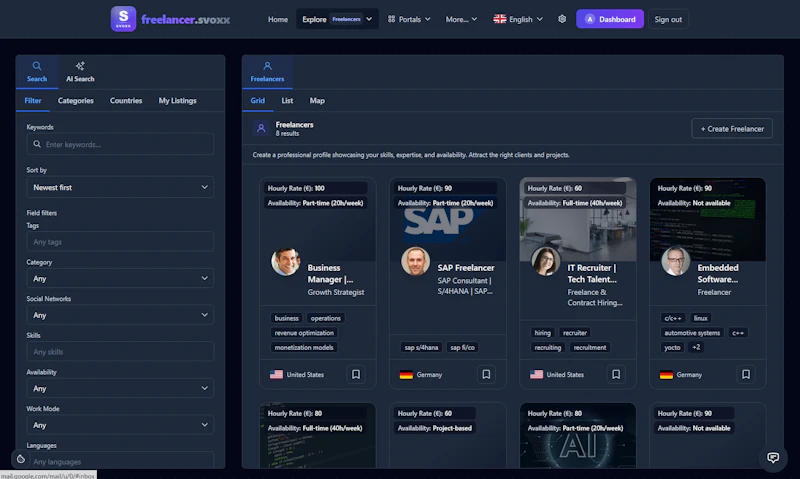Screen dimensions: 800x479
Task: Click the Germany flag on SAP Freelancer card
Action: [406, 374]
